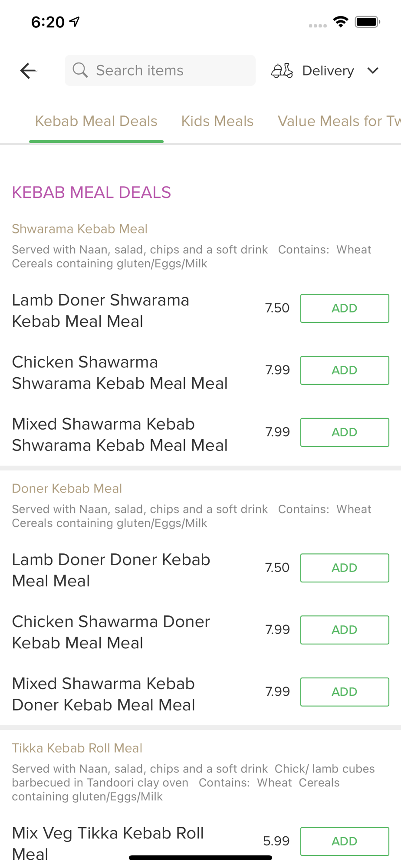Switch to the Kids Meals tab
This screenshot has height=868, width=401.
coord(217,121)
